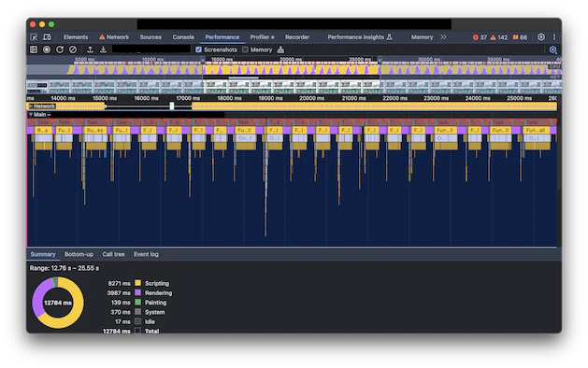The height and width of the screenshot is (368, 588).
Task: Load a profile using the upload icon
Action: 90,50
